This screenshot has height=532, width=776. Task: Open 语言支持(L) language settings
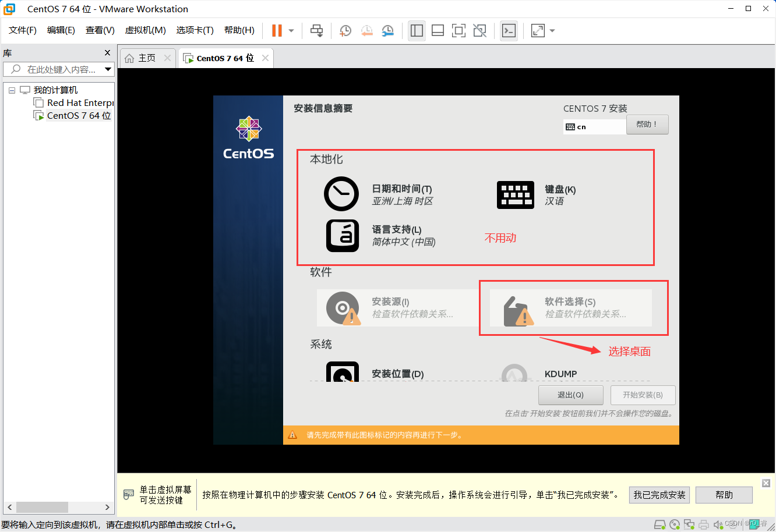[380, 235]
